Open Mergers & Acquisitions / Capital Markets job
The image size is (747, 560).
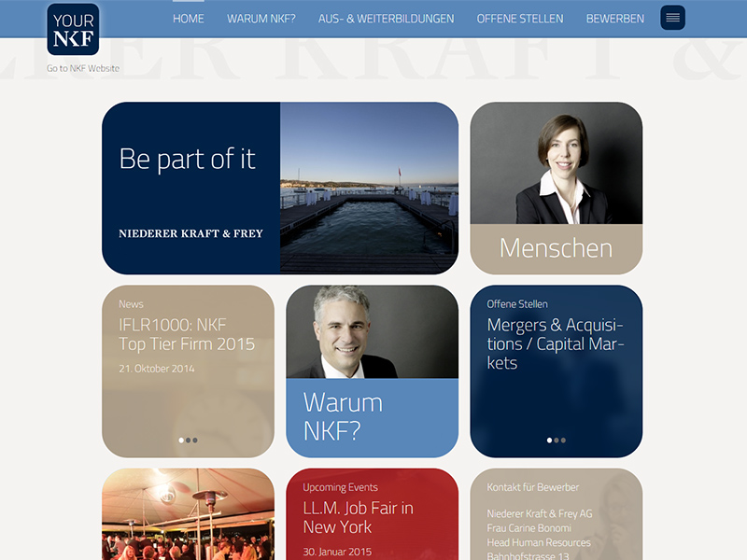click(556, 343)
